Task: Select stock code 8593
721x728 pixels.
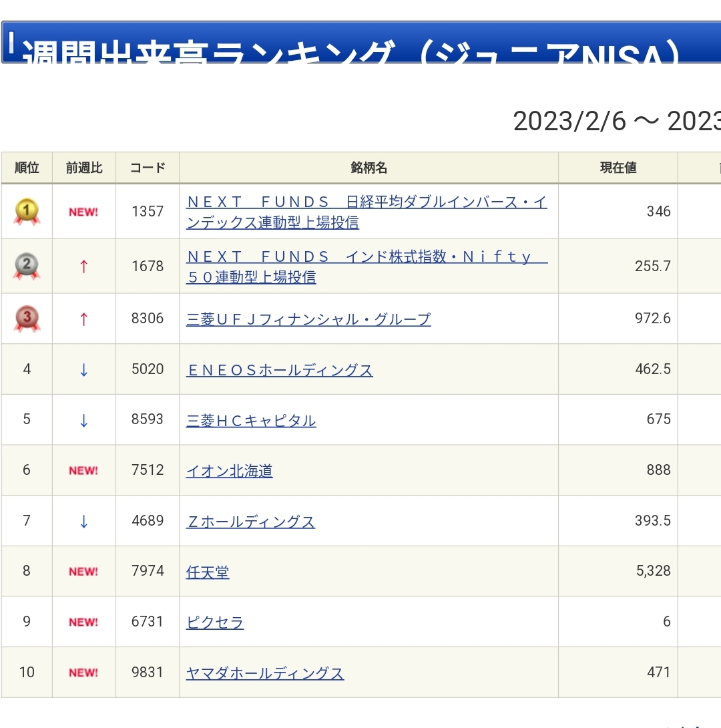Action: pyautogui.click(x=148, y=419)
